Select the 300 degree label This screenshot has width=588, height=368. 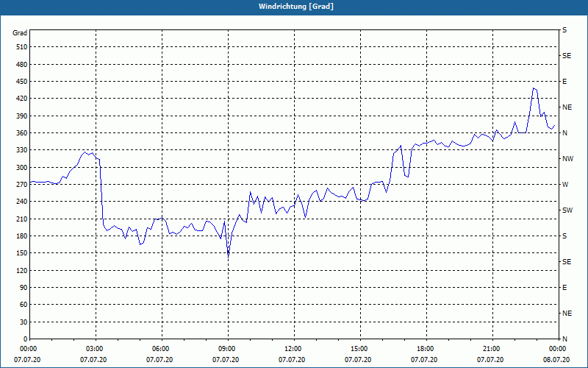click(x=22, y=168)
